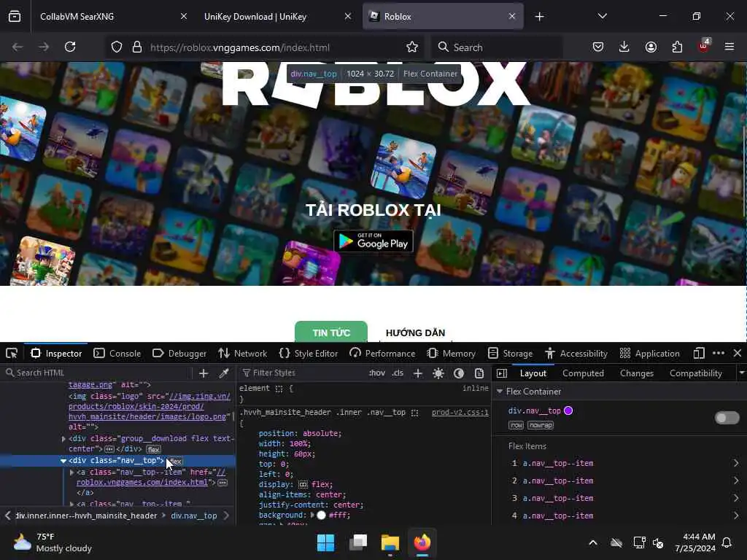Screen dimensions: 747x560
Task: Select the hvvh_mainsite_header breadcrumb
Action: click(x=86, y=516)
